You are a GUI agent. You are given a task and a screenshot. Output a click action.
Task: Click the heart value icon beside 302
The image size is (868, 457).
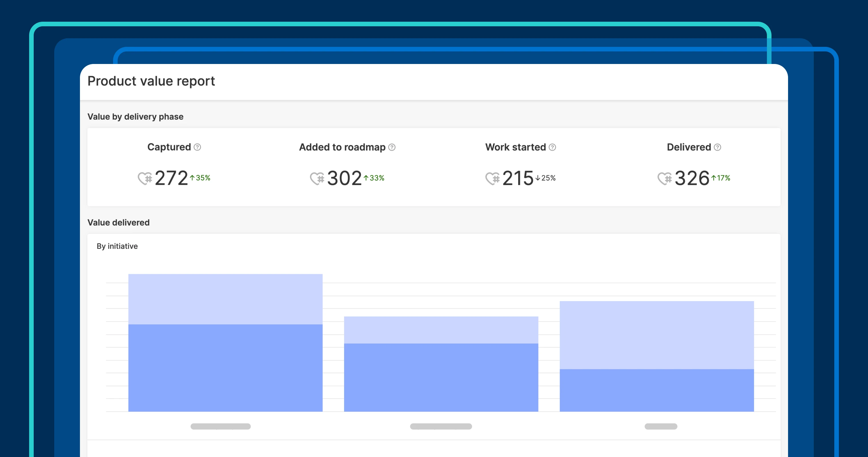(317, 178)
